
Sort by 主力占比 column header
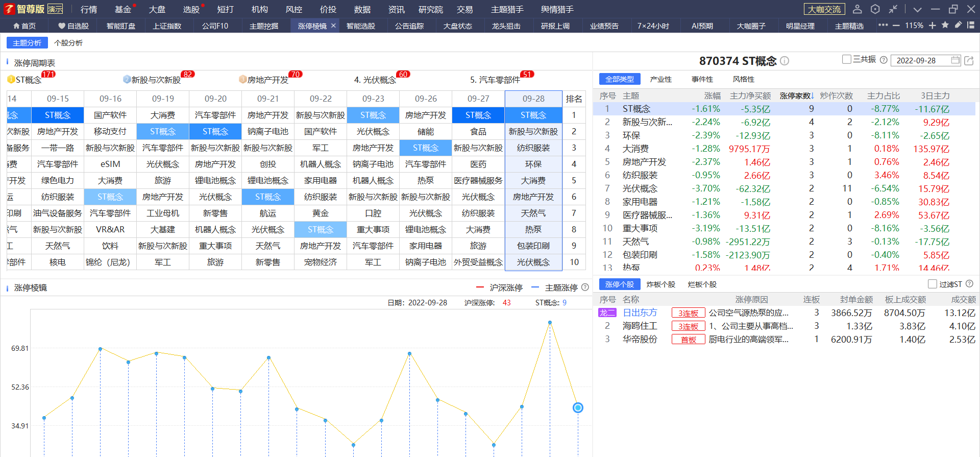point(884,95)
